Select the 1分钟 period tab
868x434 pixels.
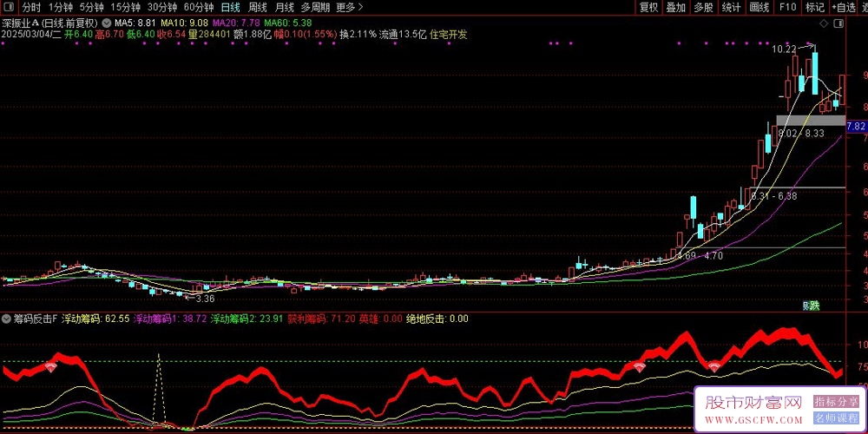[61, 7]
